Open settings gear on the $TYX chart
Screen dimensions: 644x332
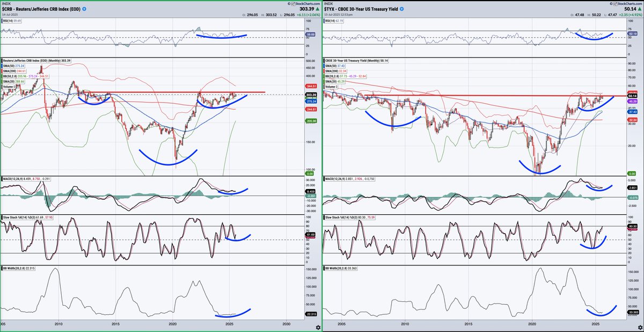pyautogui.click(x=640, y=327)
